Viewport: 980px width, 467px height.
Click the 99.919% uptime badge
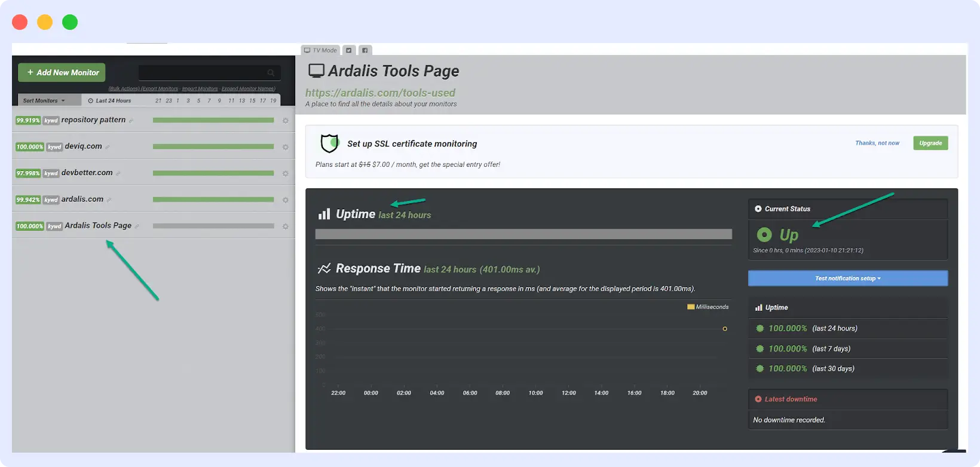click(28, 120)
